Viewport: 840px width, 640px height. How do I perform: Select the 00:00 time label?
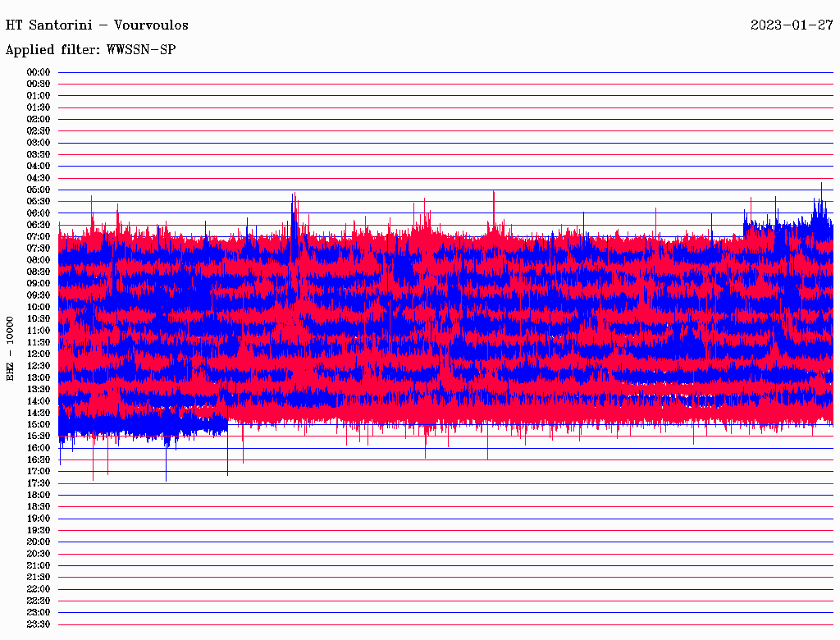pyautogui.click(x=39, y=72)
